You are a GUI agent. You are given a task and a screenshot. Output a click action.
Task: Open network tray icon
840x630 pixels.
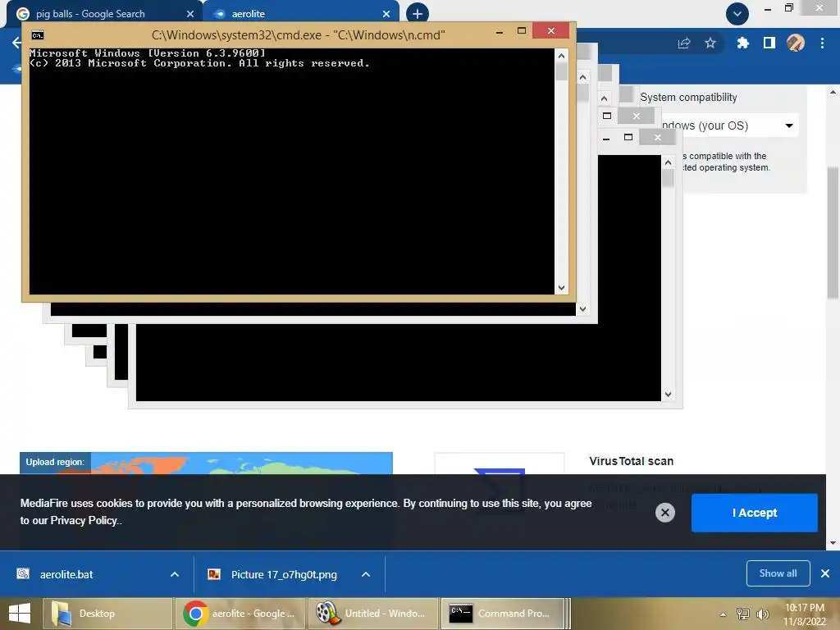click(743, 614)
